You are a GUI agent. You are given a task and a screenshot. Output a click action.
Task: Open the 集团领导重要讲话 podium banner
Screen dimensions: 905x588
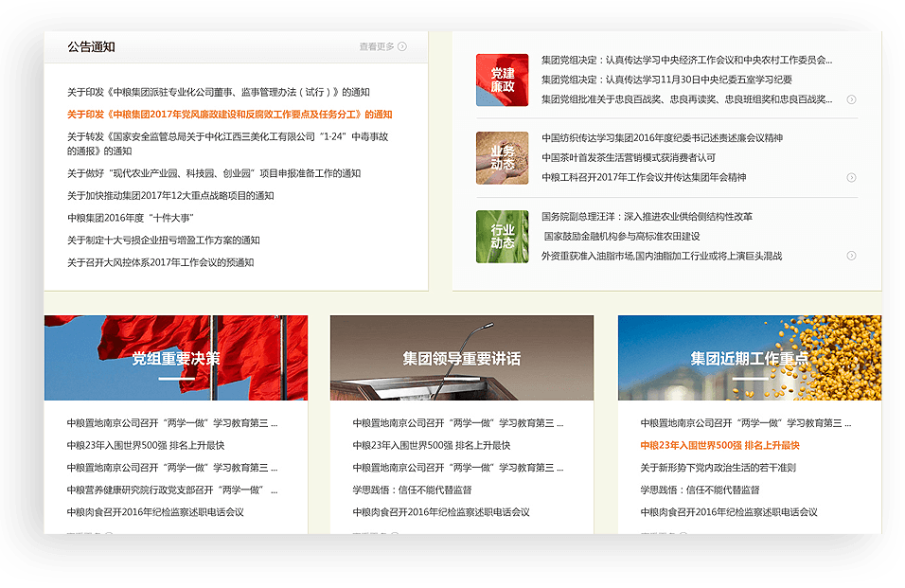coord(462,358)
